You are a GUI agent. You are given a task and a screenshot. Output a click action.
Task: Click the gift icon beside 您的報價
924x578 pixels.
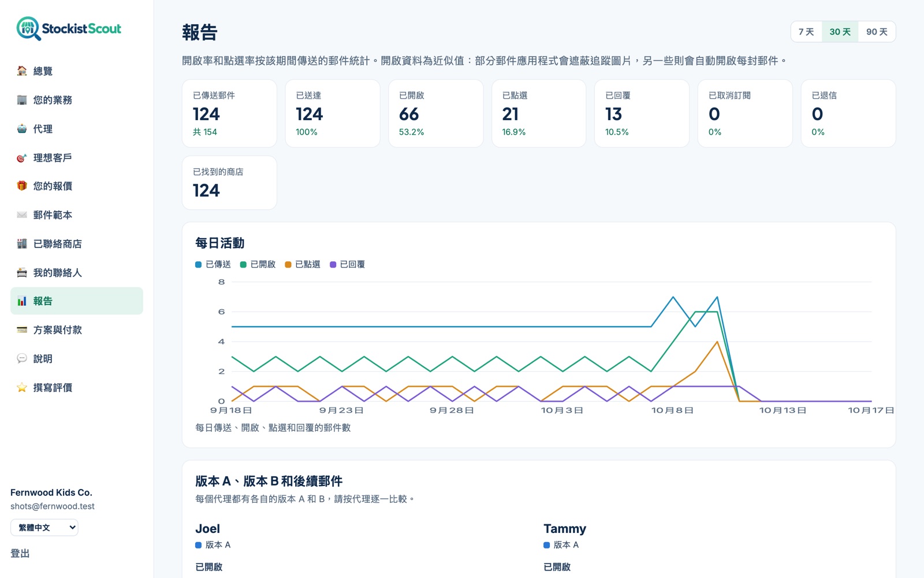pyautogui.click(x=22, y=186)
